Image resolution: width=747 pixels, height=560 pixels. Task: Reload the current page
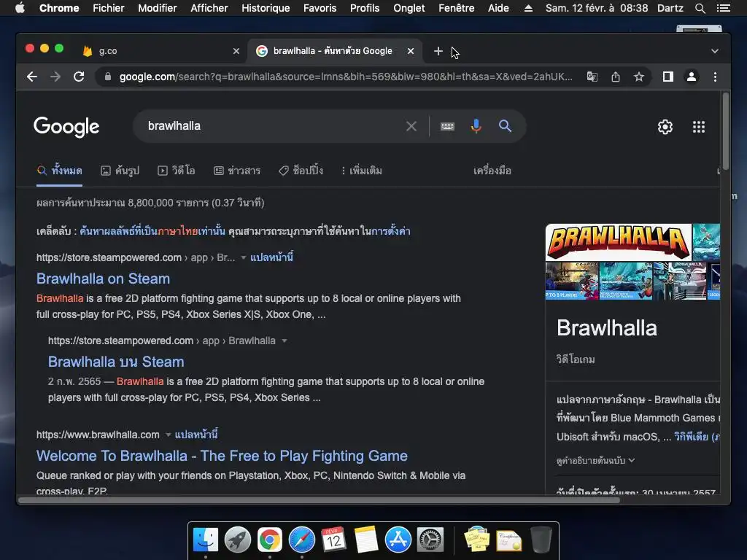pos(79,77)
